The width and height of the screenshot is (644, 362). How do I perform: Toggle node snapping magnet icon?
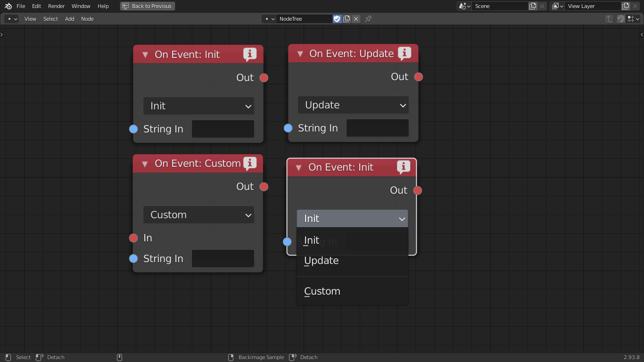point(621,19)
